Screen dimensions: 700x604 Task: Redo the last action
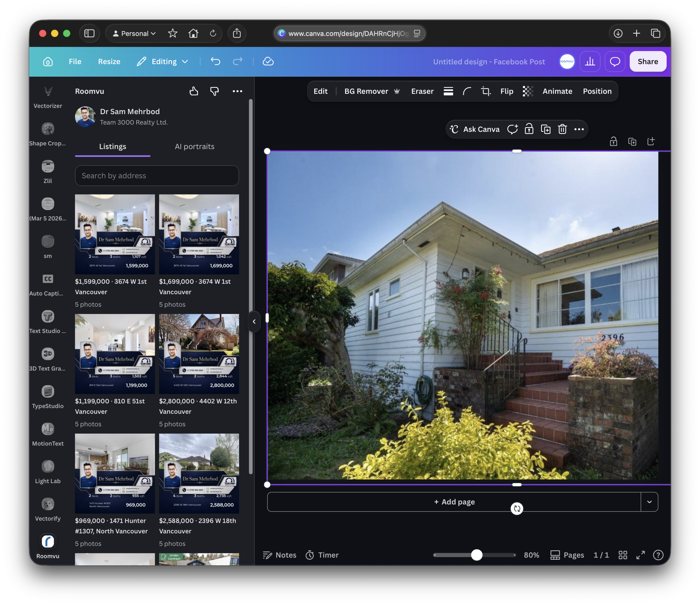(238, 61)
